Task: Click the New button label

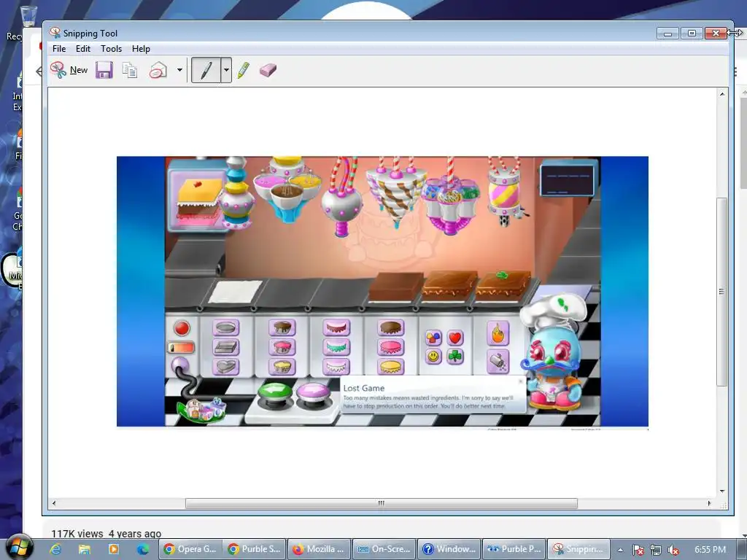Action: point(79,70)
